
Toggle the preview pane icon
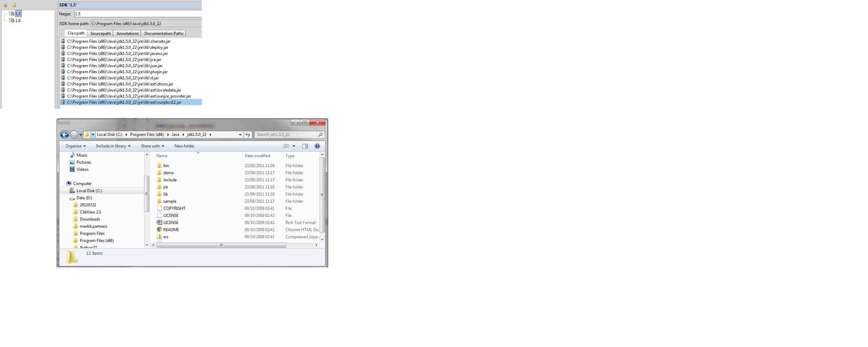(x=305, y=146)
